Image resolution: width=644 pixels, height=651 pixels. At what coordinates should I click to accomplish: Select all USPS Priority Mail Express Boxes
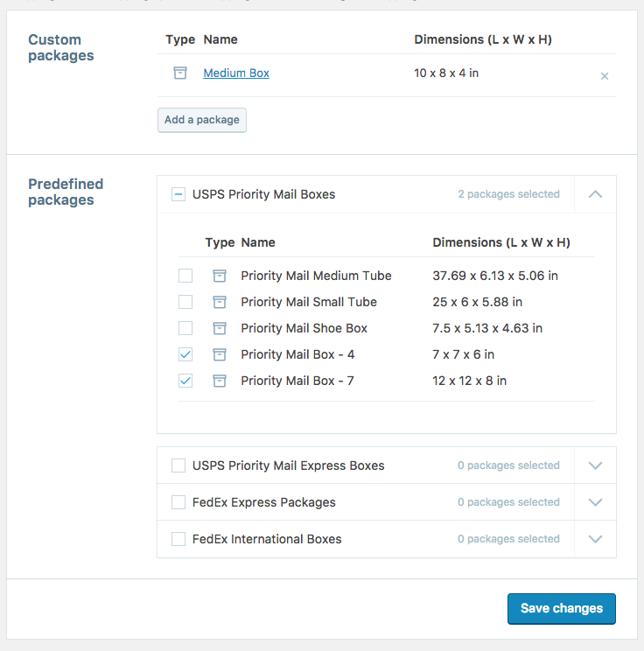(x=178, y=465)
